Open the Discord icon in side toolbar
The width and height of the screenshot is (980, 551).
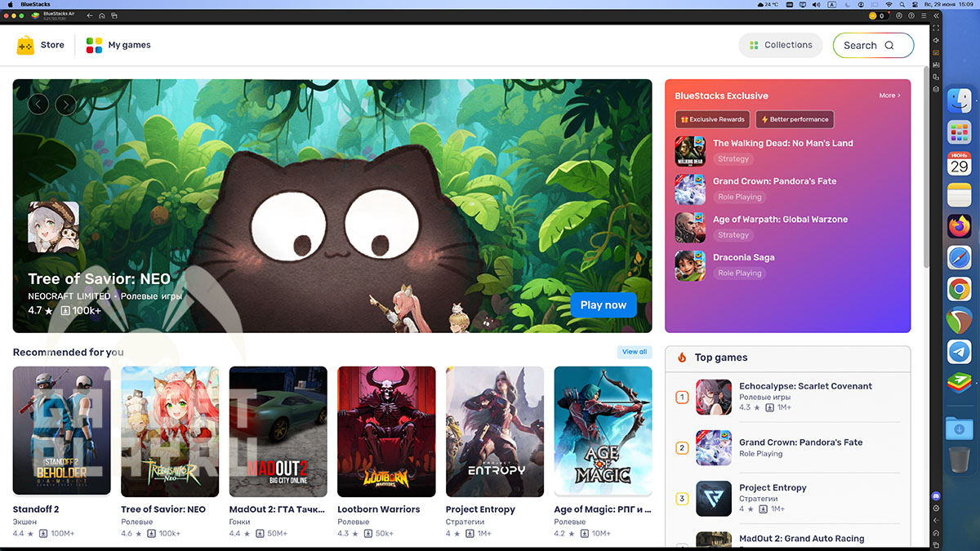(x=936, y=496)
